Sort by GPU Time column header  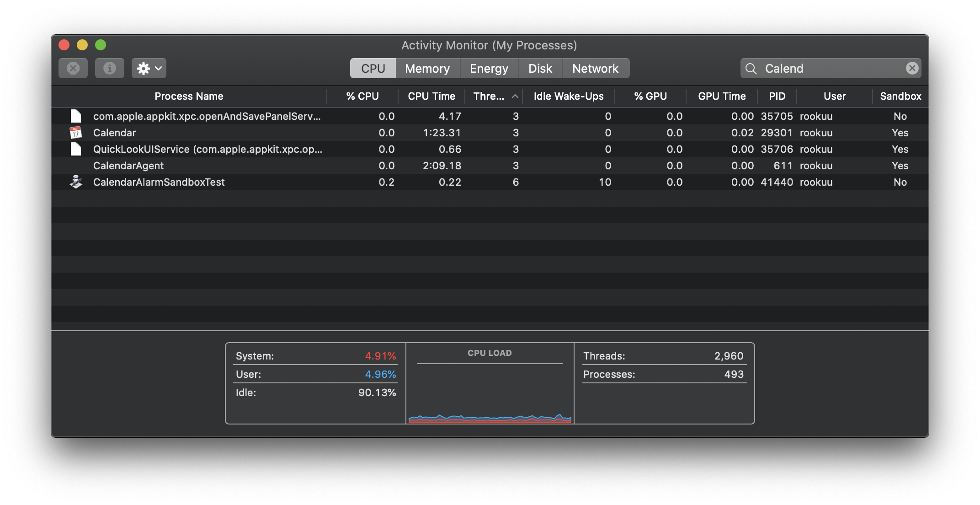point(722,96)
